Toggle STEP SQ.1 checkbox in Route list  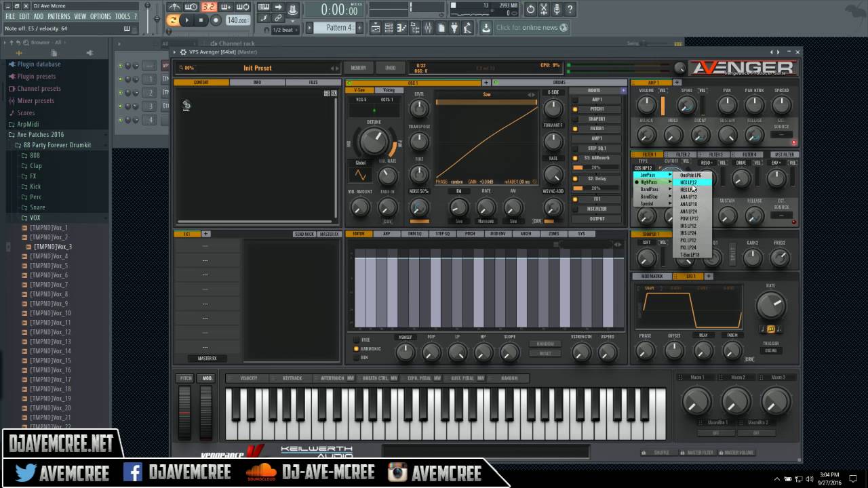pyautogui.click(x=575, y=148)
